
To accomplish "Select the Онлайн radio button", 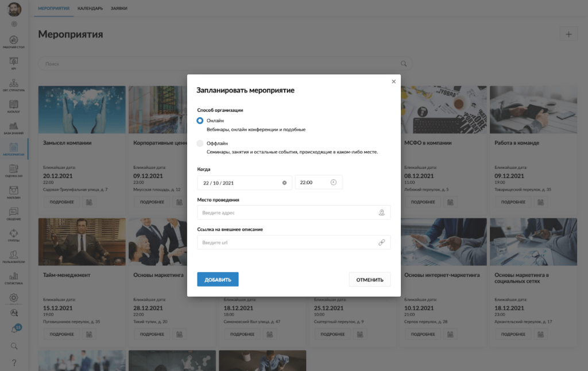I will coord(200,121).
